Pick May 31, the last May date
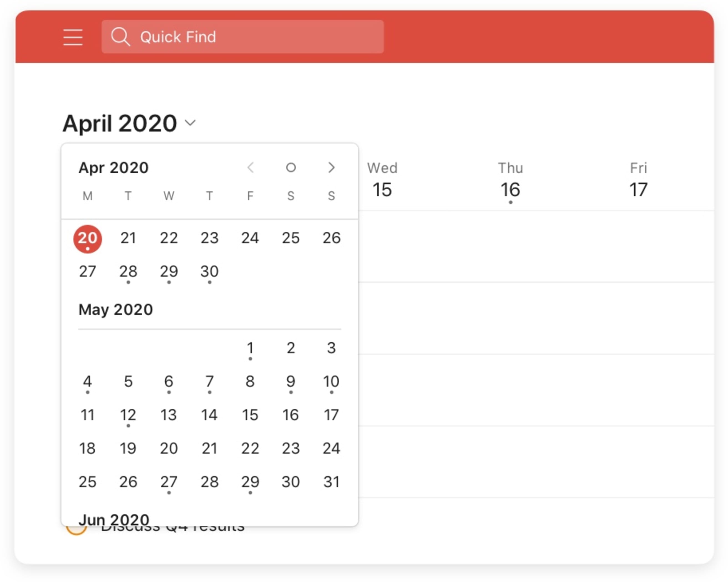 pyautogui.click(x=332, y=482)
